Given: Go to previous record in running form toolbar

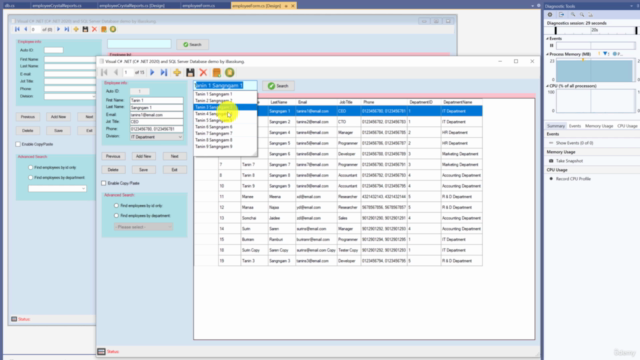Looking at the screenshot, I should 116,73.
